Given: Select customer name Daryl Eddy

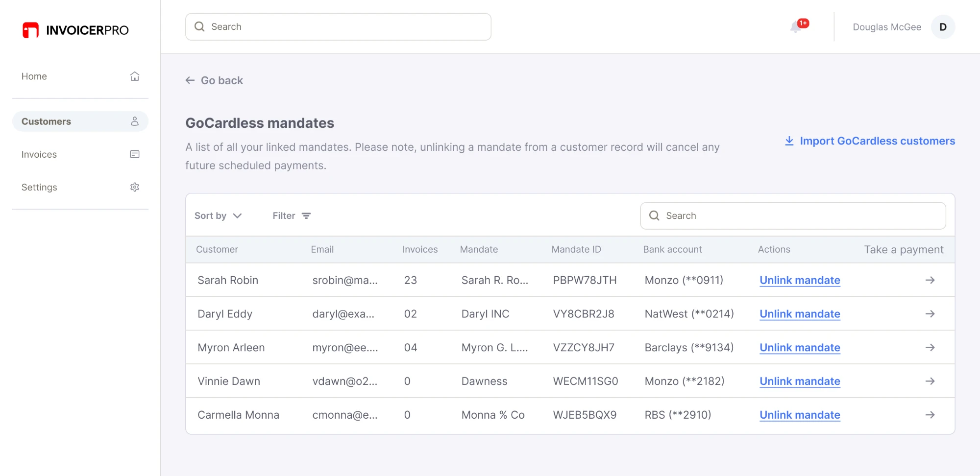Looking at the screenshot, I should [225, 314].
